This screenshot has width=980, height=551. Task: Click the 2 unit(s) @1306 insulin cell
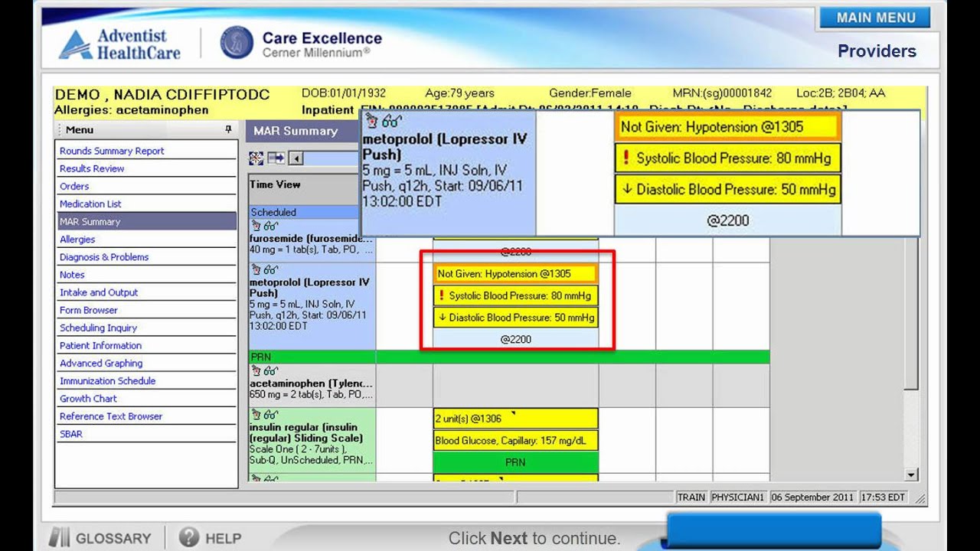click(515, 419)
